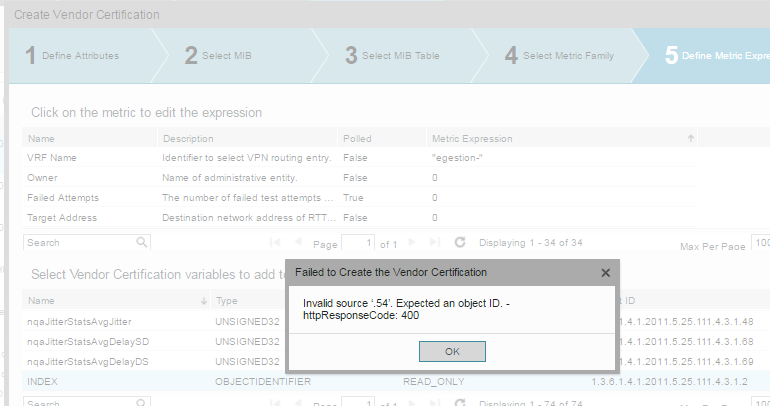Go to next page of metrics table

point(412,242)
